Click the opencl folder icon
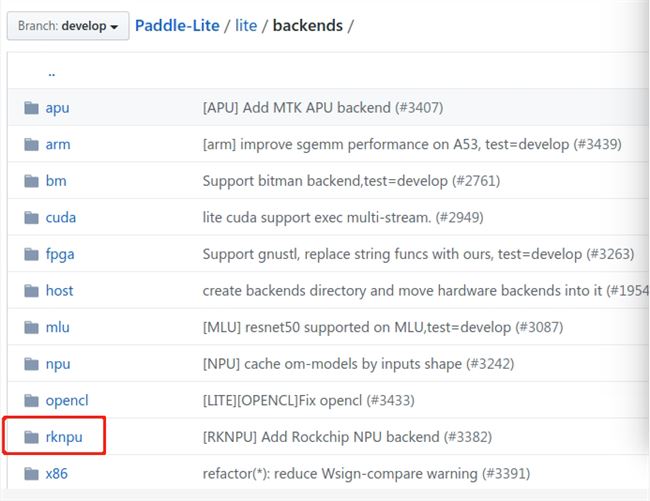The image size is (650, 501). (x=32, y=401)
